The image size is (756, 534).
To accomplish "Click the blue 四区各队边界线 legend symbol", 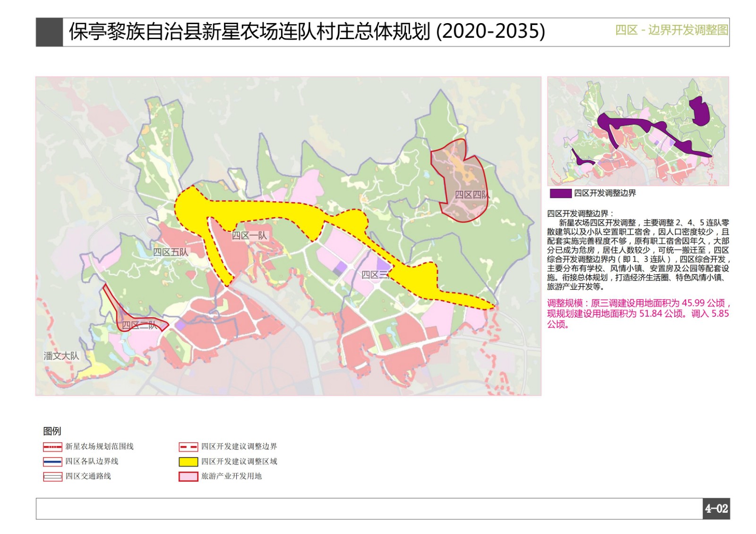I will click(x=52, y=462).
